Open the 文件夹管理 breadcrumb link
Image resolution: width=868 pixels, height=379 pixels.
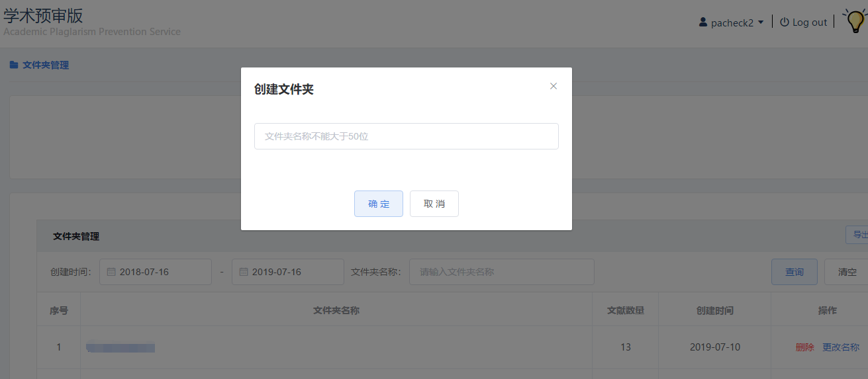click(x=46, y=65)
